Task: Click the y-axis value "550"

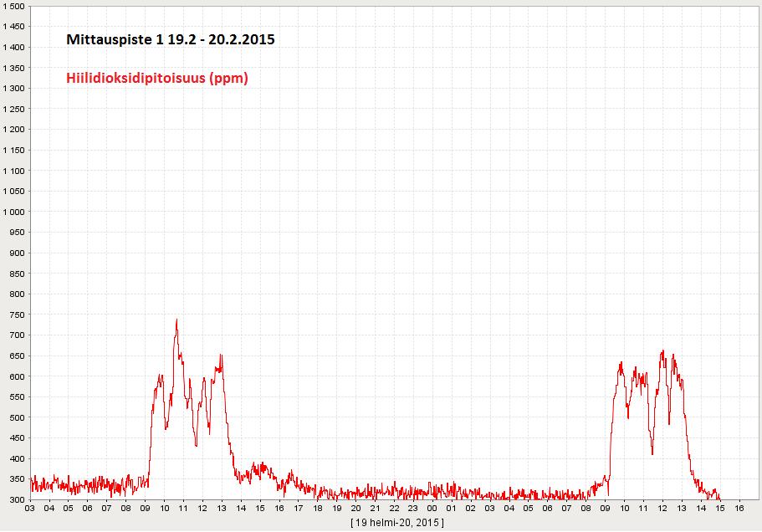Action: click(x=17, y=396)
